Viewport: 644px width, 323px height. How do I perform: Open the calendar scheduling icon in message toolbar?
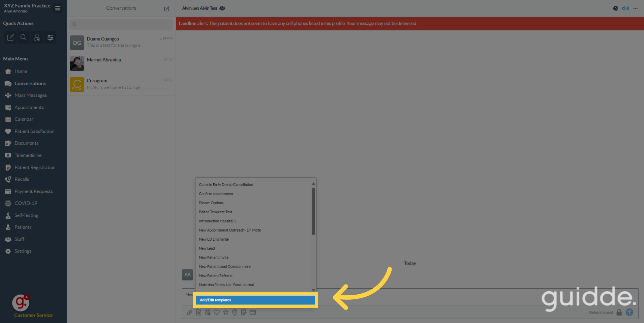pyautogui.click(x=208, y=312)
